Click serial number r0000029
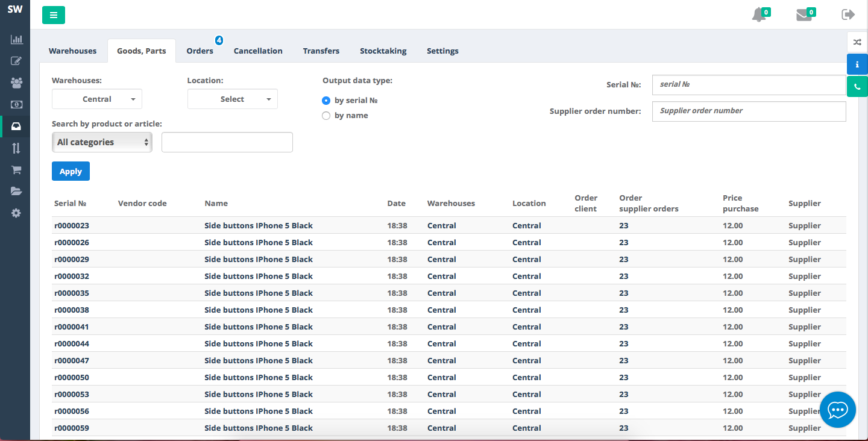 tap(72, 260)
